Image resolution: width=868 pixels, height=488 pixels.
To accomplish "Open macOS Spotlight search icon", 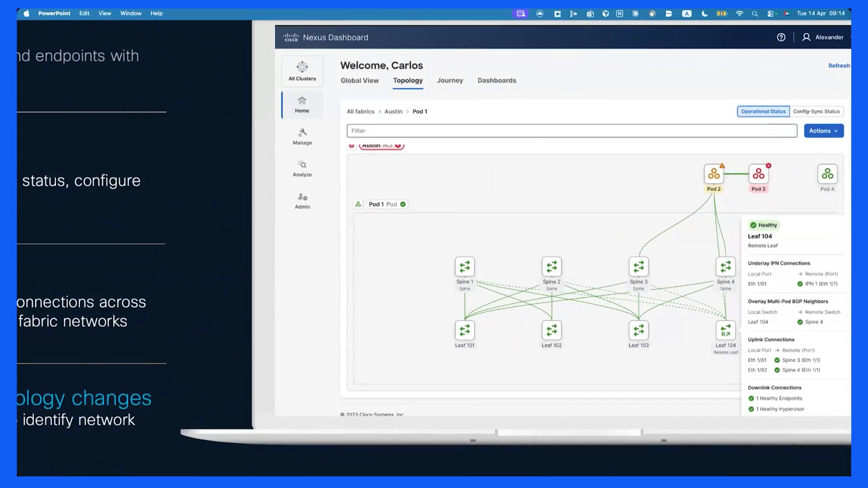I will pos(755,14).
